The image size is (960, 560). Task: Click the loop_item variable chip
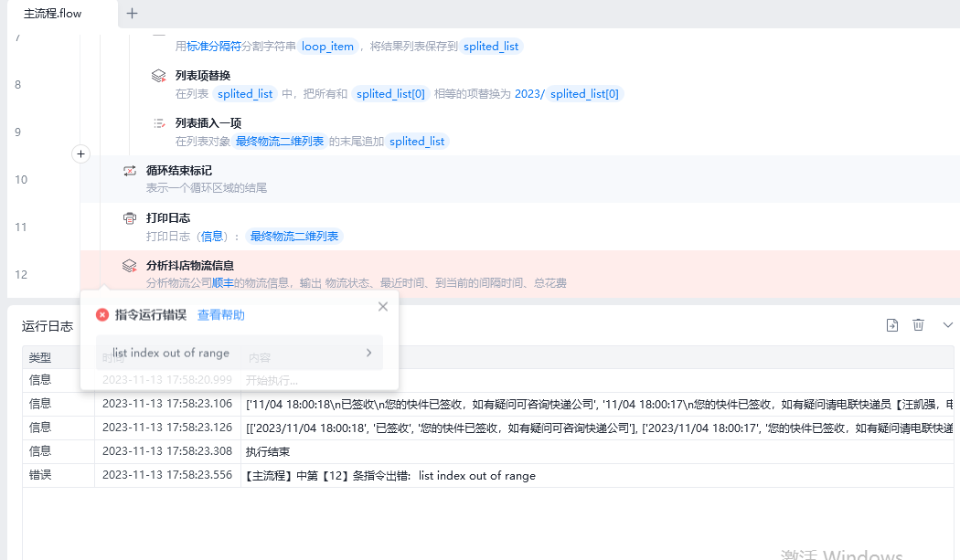(x=327, y=47)
